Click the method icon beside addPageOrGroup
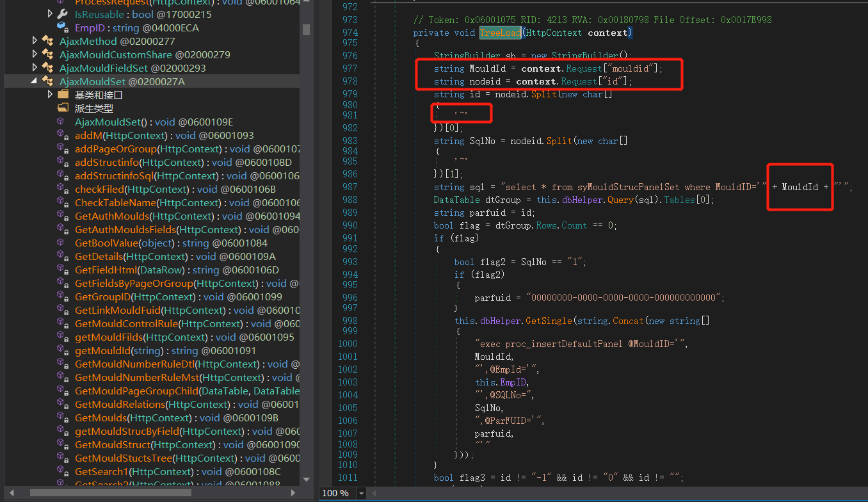 click(x=63, y=149)
